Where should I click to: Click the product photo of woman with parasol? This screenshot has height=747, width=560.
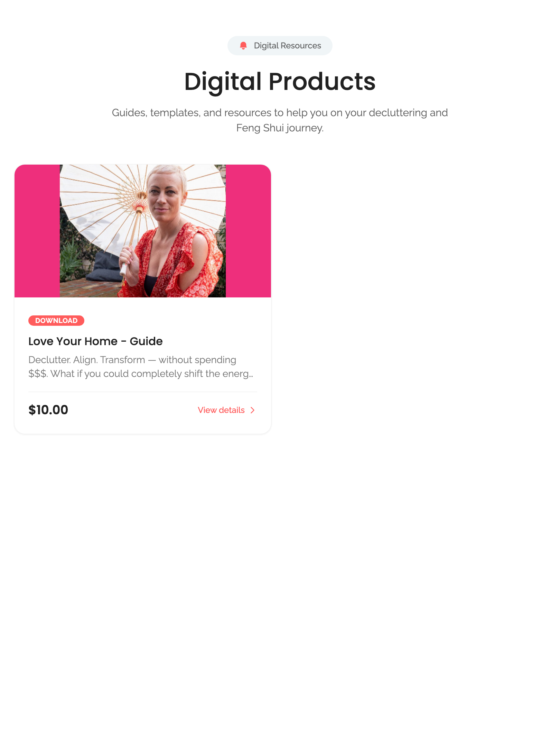coord(142,232)
